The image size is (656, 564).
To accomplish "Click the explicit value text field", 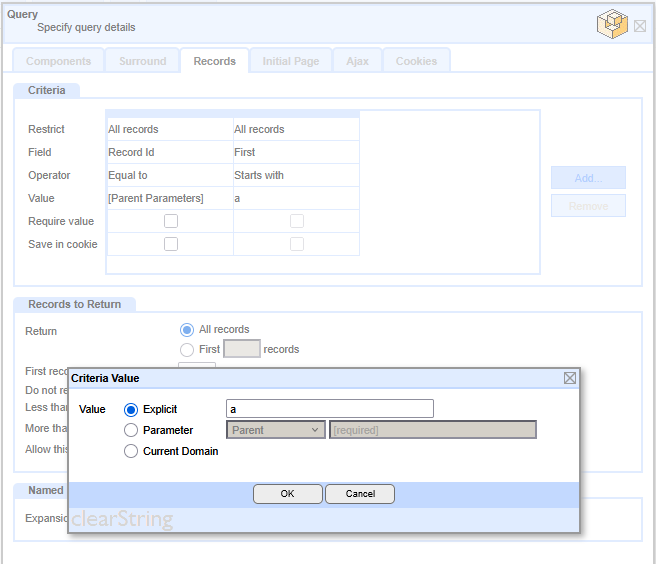I will click(x=330, y=409).
